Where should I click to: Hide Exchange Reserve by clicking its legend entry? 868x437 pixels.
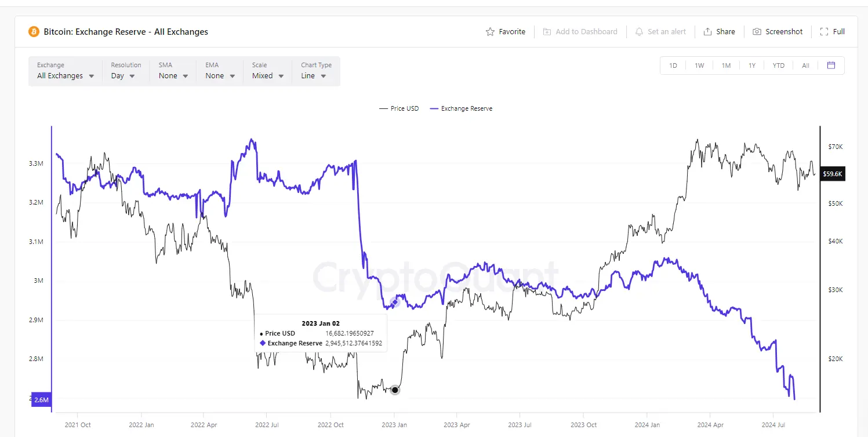pos(461,108)
